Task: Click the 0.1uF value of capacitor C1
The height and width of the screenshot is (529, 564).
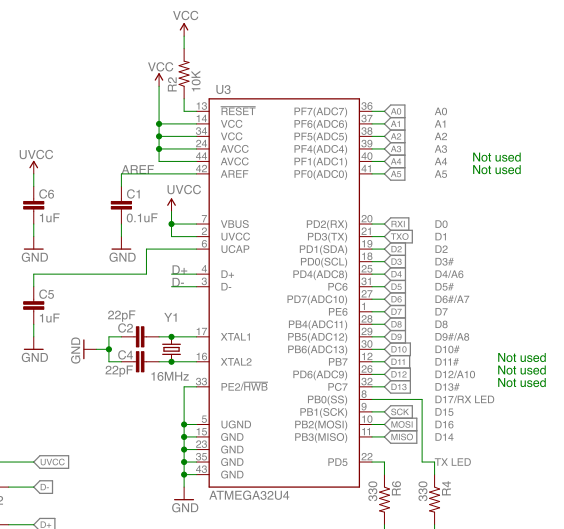Action: (142, 218)
